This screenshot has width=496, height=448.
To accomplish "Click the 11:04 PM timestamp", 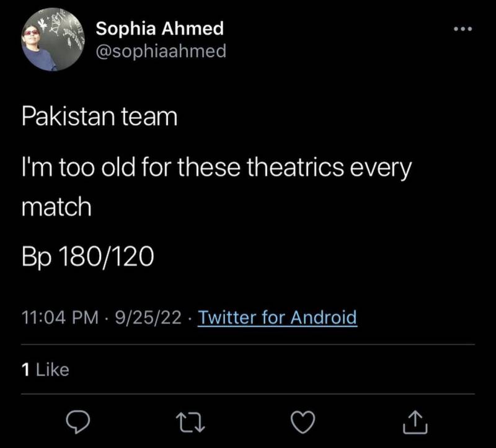I will [60, 318].
